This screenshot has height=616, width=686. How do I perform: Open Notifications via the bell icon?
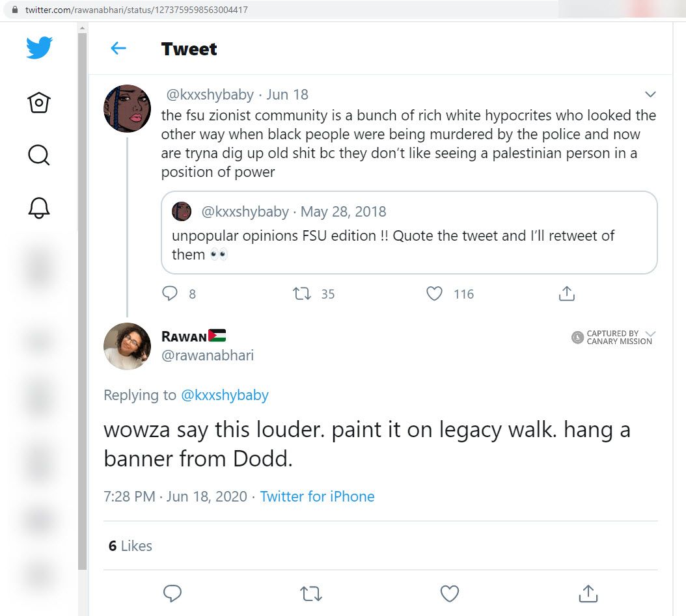[38, 207]
